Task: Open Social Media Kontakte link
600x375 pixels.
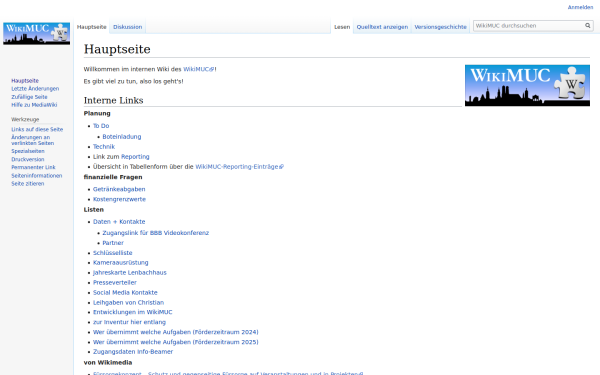Action: click(125, 292)
